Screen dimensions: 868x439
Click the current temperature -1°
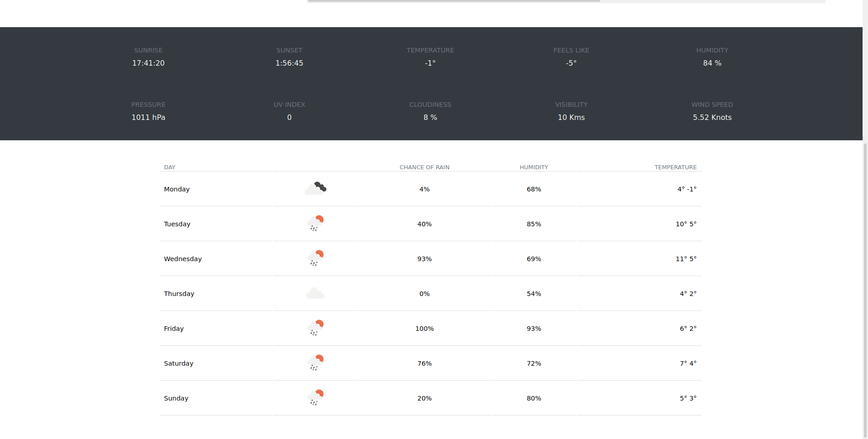pos(430,63)
